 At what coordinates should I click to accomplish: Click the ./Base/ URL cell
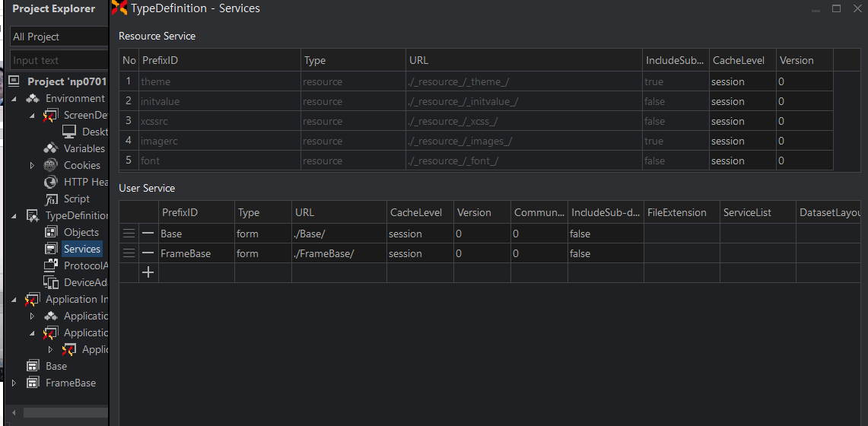coord(339,234)
